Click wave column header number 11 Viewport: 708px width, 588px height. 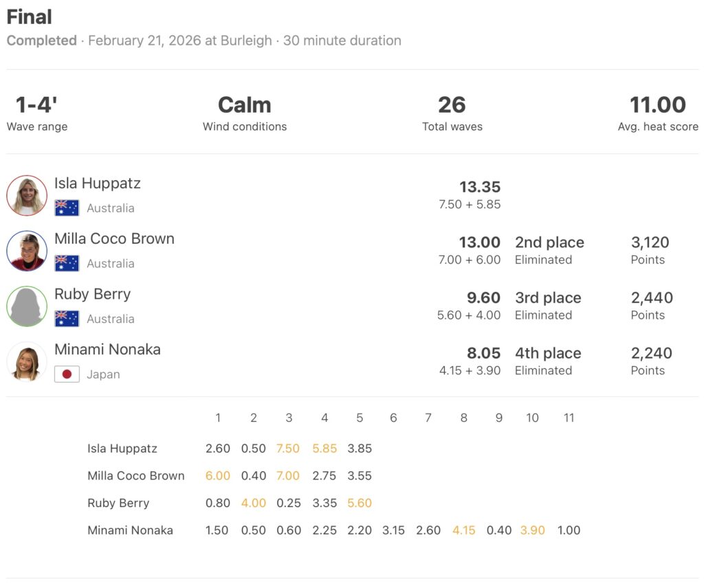pyautogui.click(x=568, y=418)
